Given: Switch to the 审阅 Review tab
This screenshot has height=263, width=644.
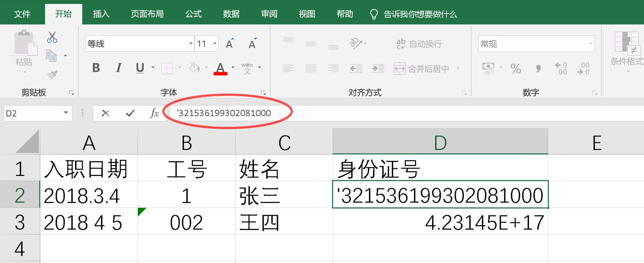Looking at the screenshot, I should click(x=269, y=14).
